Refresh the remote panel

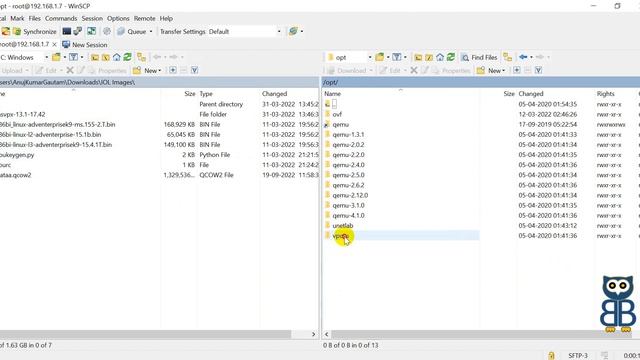(451, 58)
